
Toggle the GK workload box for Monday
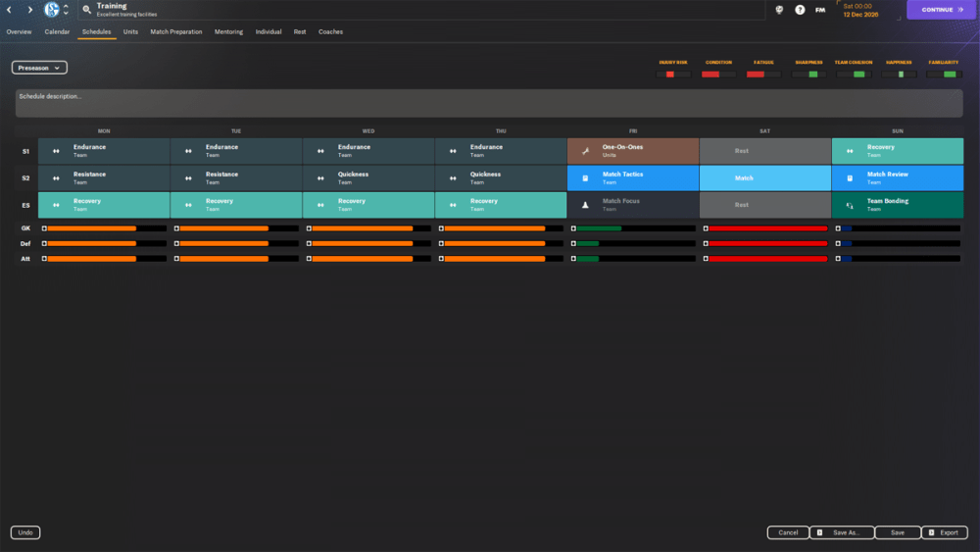pyautogui.click(x=43, y=228)
